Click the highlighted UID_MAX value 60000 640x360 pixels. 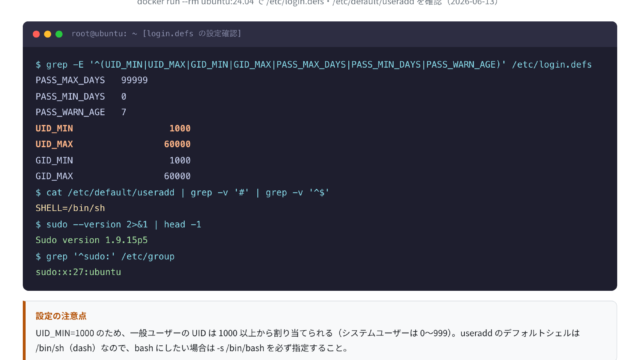(177, 144)
